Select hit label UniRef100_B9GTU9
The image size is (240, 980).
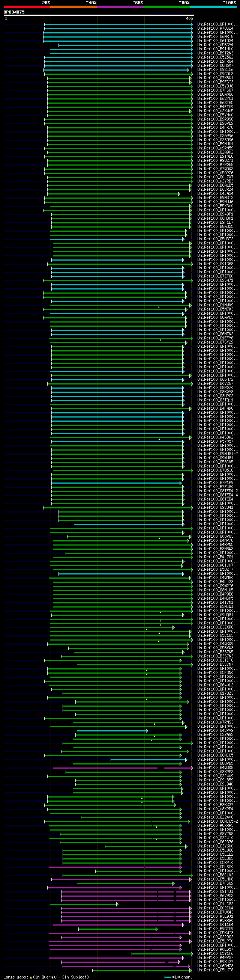click(x=215, y=929)
